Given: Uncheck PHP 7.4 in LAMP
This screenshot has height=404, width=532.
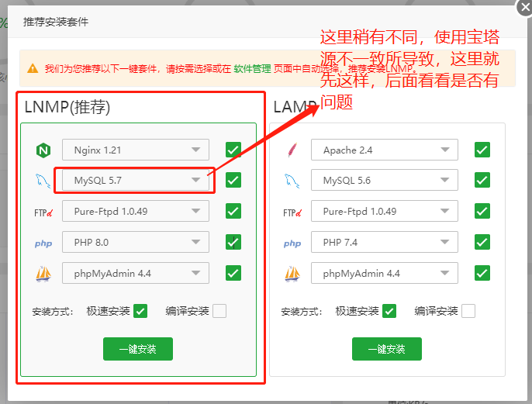Looking at the screenshot, I should (x=482, y=242).
